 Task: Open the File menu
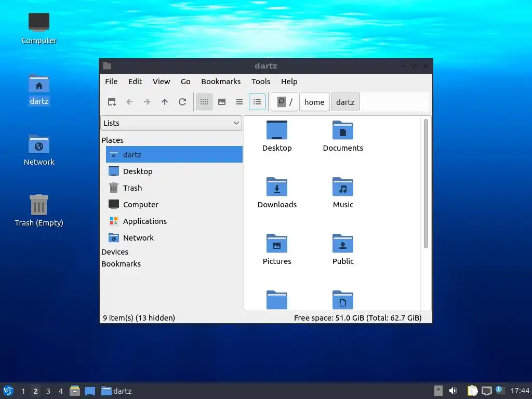(111, 82)
